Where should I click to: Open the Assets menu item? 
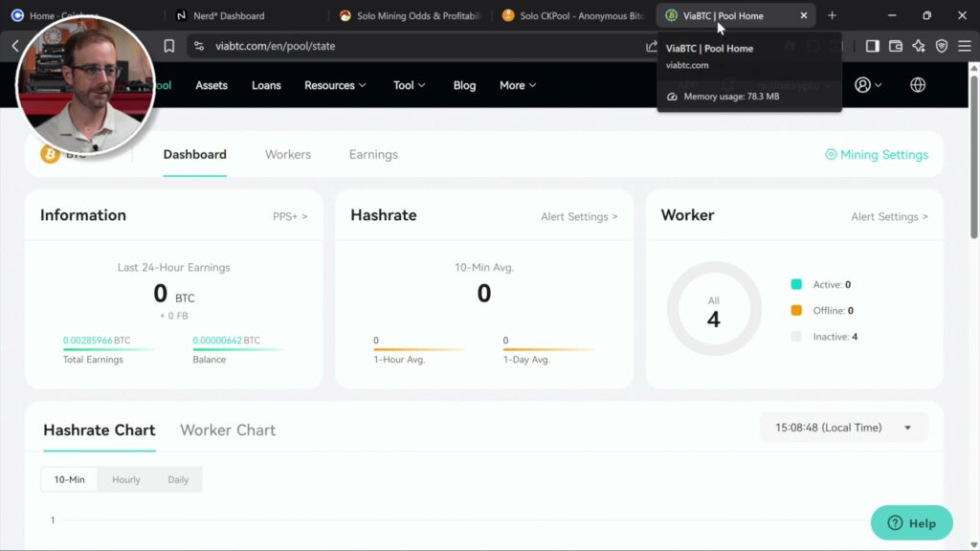212,85
